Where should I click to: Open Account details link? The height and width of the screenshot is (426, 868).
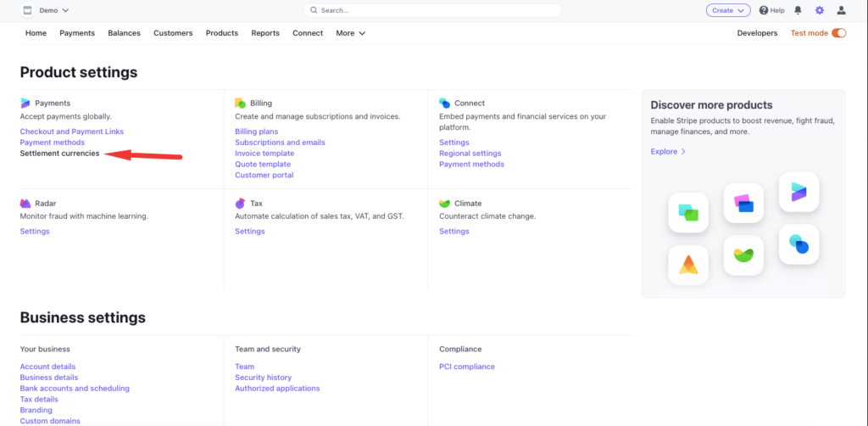point(47,367)
